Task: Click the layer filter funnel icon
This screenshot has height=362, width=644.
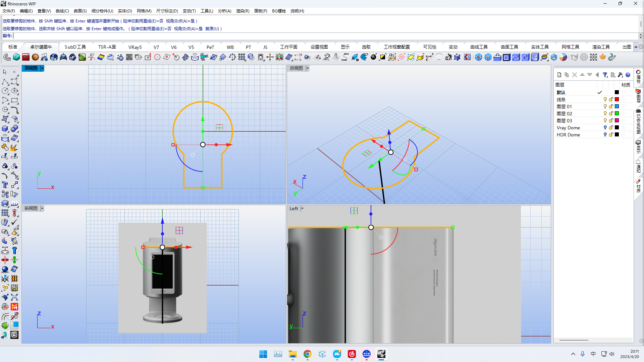Action: coord(605,75)
